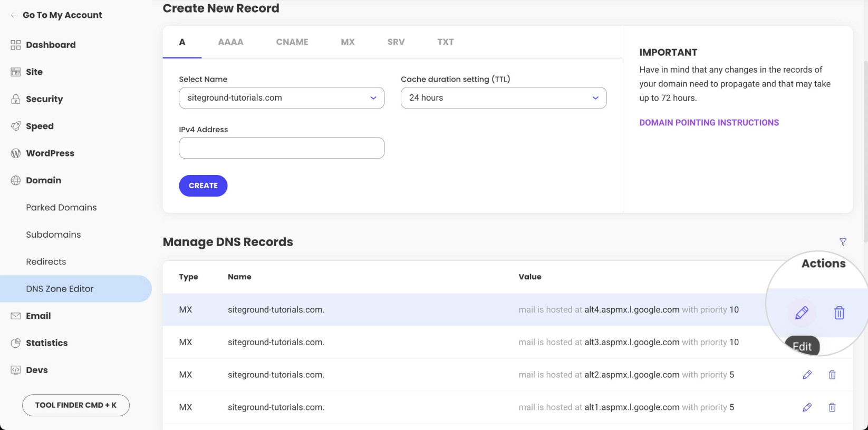The width and height of the screenshot is (868, 430).
Task: Click the Dashboard menu label
Action: pyautogui.click(x=51, y=45)
